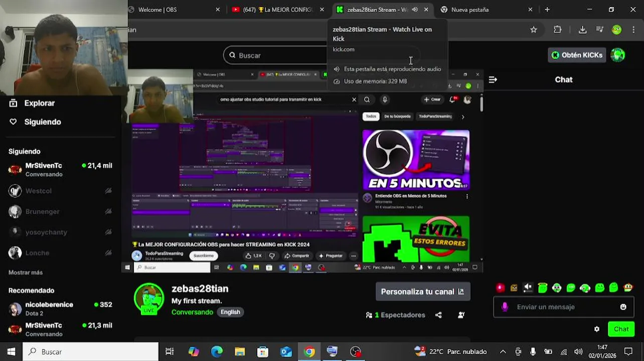Open Chrome profile avatar
This screenshot has height=361, width=644.
pos(617,30)
